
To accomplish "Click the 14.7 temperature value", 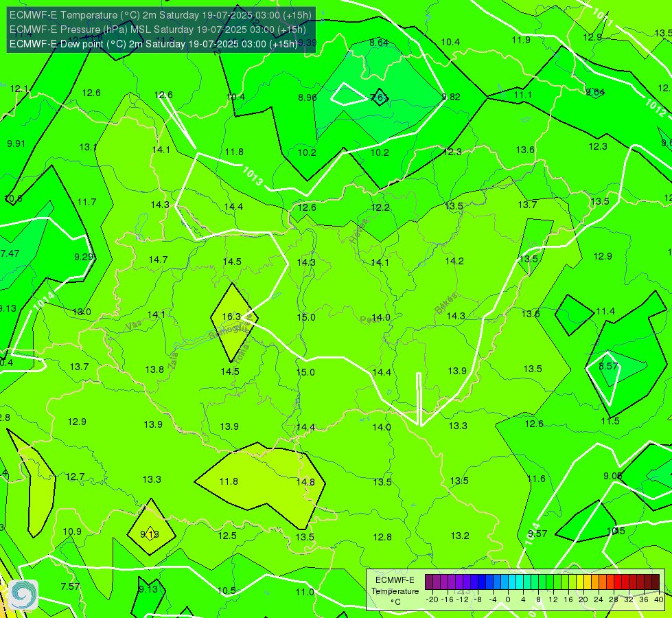I will click(x=158, y=260).
